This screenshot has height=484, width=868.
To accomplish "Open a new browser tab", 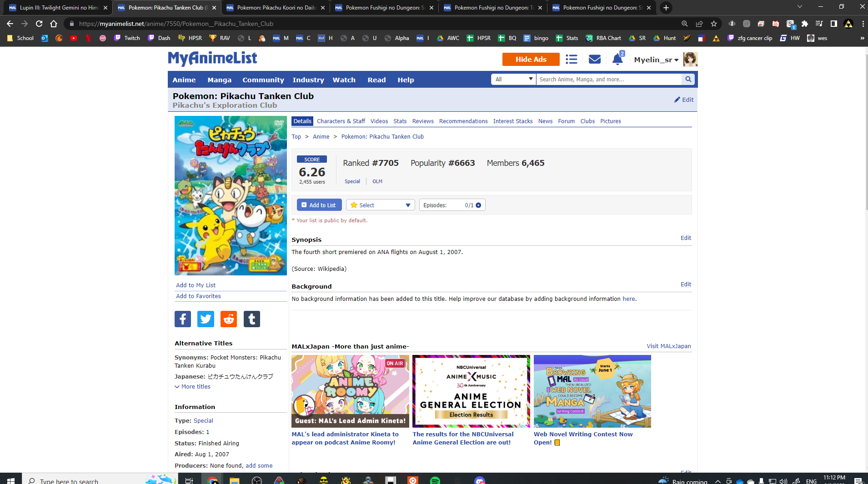I will click(x=666, y=8).
